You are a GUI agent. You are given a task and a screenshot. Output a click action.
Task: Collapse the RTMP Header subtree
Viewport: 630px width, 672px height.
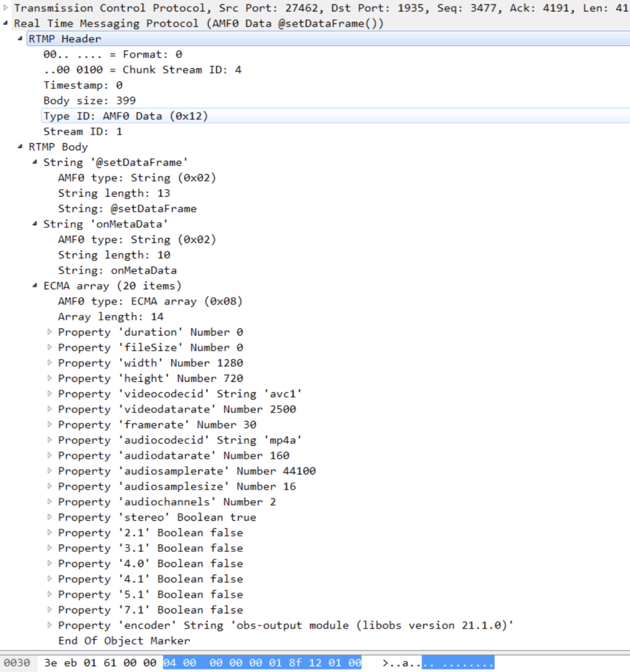(x=20, y=39)
